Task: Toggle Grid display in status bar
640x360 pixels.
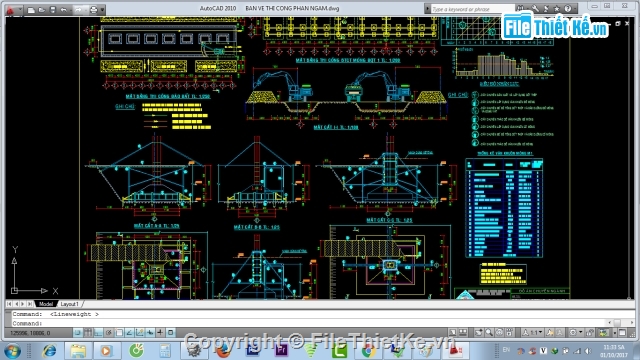Action: pyautogui.click(x=88, y=333)
